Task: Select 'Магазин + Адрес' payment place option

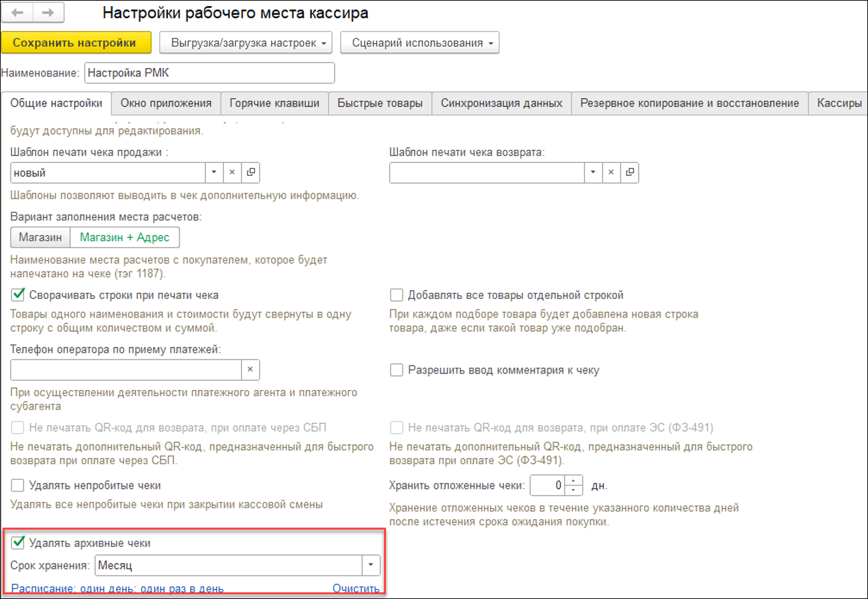Action: click(x=125, y=237)
